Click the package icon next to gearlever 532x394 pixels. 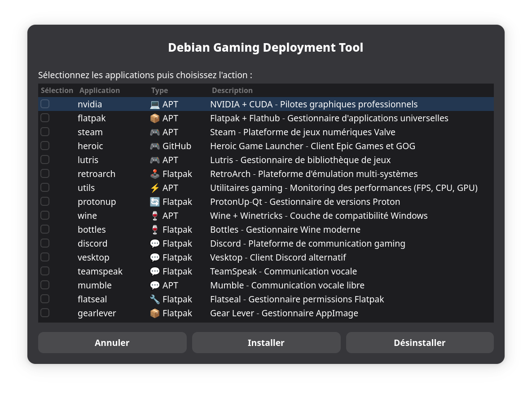click(x=154, y=313)
